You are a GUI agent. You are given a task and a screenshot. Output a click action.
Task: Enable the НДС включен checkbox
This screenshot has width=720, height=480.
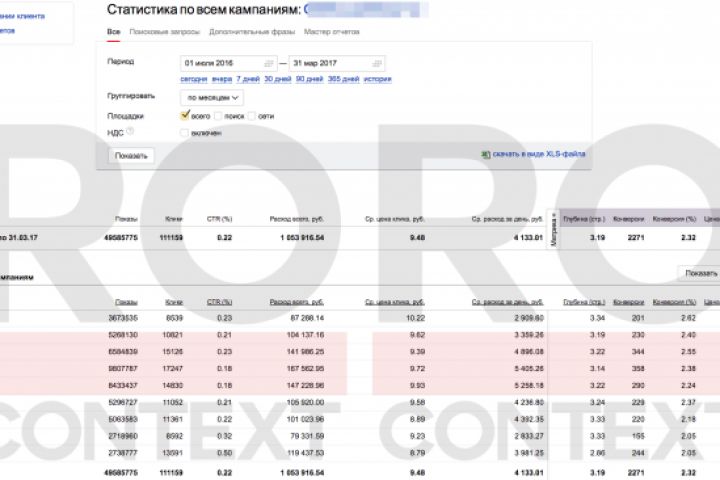point(184,133)
